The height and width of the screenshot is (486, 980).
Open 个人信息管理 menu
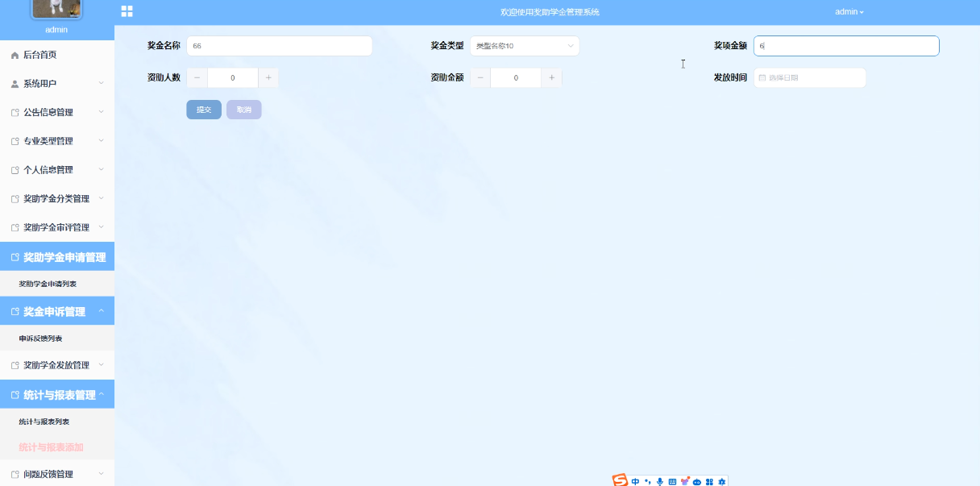(x=57, y=169)
